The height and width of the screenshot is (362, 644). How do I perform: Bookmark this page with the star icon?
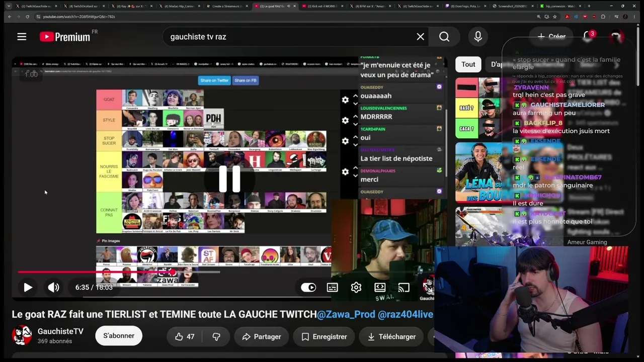555,17
